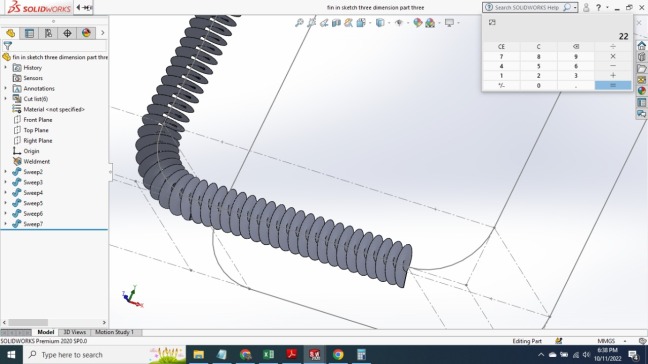Open Appearances, Scenes and Decals pane

[642, 91]
